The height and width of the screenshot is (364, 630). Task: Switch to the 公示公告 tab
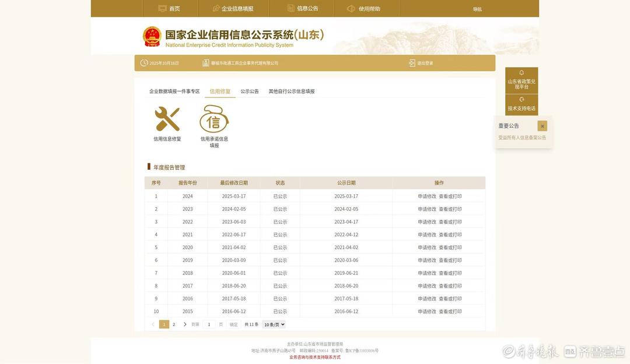[x=250, y=91]
